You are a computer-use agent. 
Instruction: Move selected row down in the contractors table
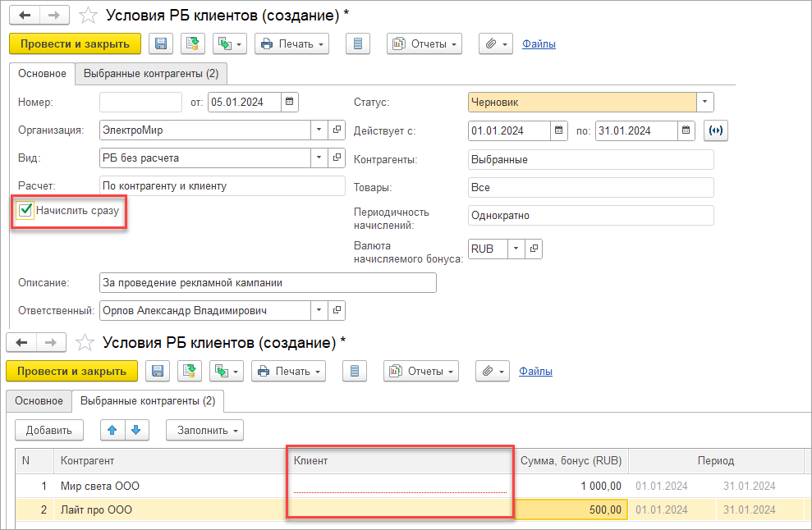(135, 430)
